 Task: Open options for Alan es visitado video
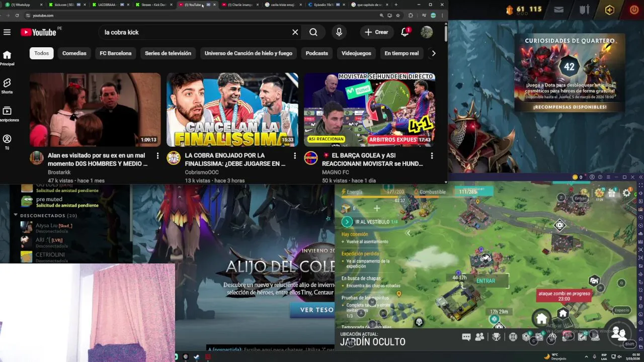tap(157, 156)
